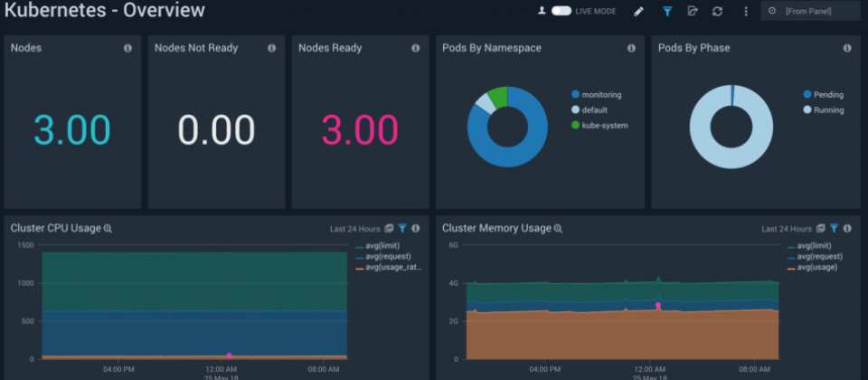
Task: Click the Pods By Phase donut chart
Action: pyautogui.click(x=731, y=127)
